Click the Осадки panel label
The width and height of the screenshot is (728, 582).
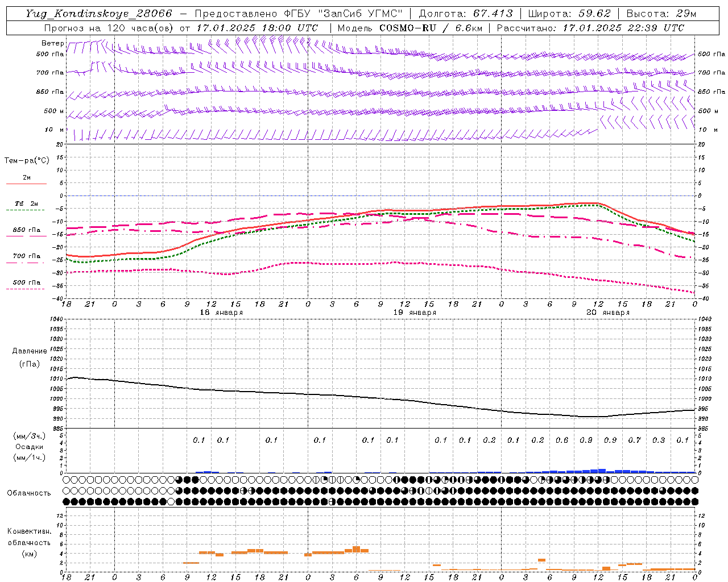30,447
